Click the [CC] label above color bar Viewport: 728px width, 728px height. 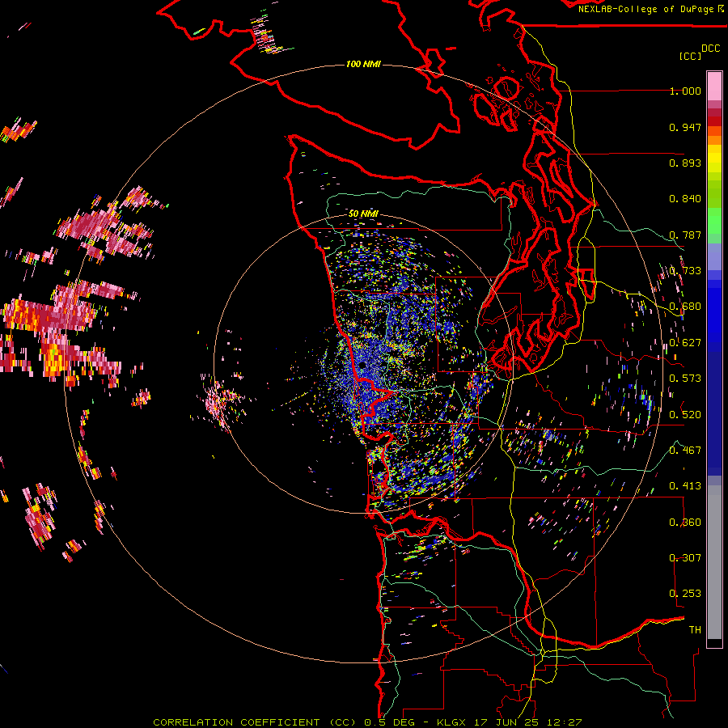point(691,56)
